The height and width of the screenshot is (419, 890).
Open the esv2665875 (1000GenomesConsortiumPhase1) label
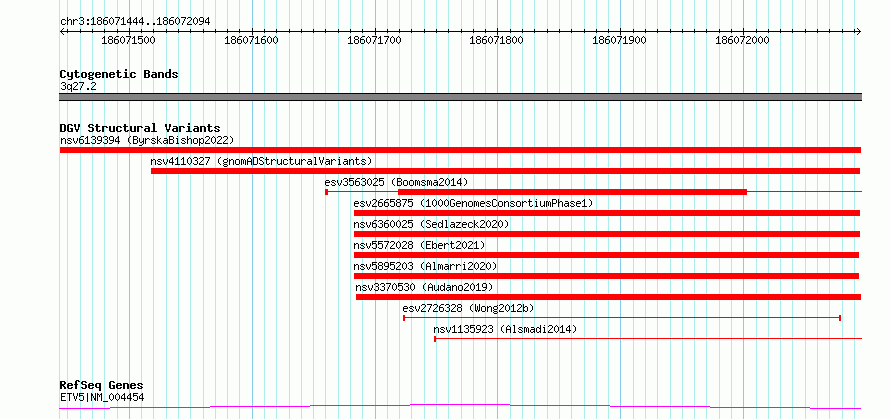pyautogui.click(x=473, y=203)
